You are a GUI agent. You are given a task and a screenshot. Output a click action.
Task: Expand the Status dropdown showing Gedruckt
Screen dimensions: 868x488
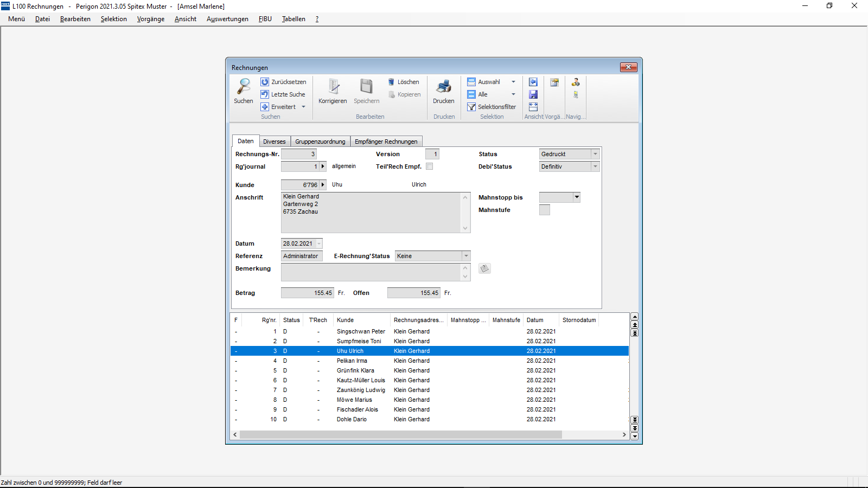(595, 154)
